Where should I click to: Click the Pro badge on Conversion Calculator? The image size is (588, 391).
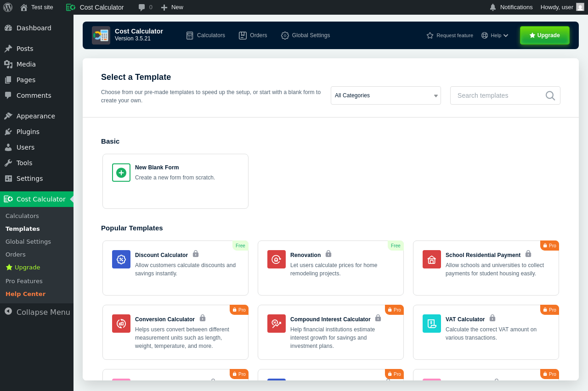(x=239, y=310)
